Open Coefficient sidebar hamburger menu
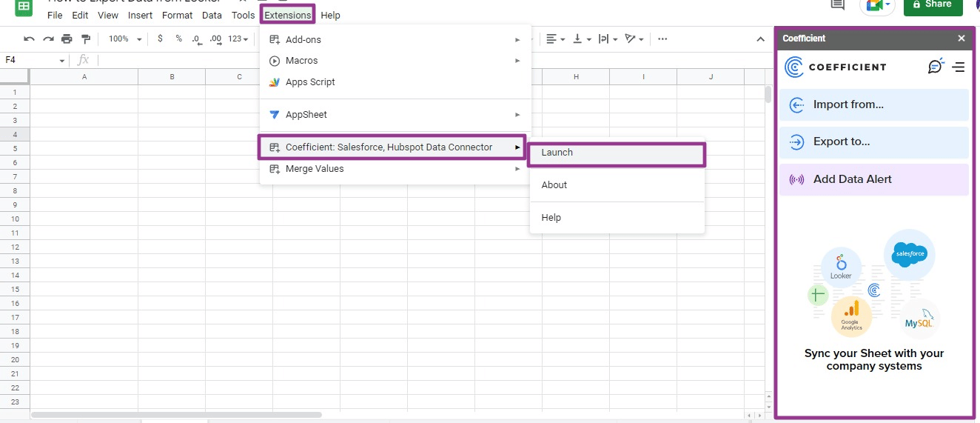The height and width of the screenshot is (423, 980). point(959,67)
